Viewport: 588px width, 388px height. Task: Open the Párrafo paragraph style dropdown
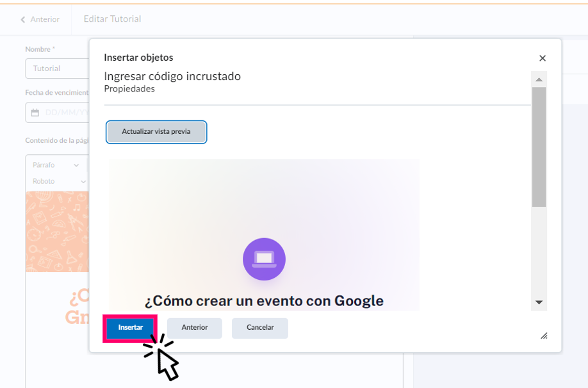(56, 165)
